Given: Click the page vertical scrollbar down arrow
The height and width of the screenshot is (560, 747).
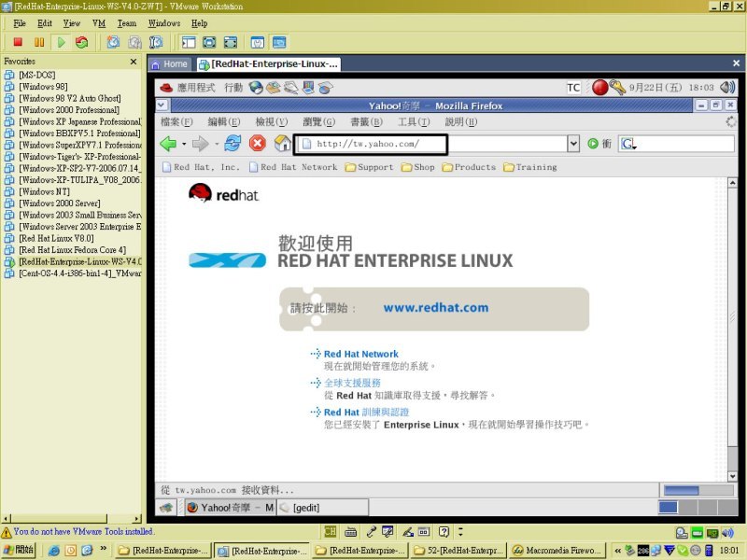Looking at the screenshot, I should click(x=732, y=476).
